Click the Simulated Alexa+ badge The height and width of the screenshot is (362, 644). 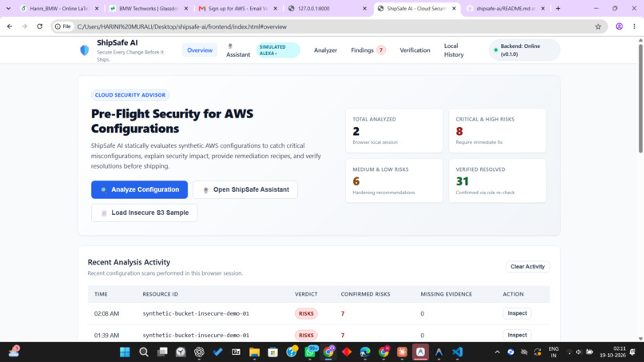[x=277, y=50]
